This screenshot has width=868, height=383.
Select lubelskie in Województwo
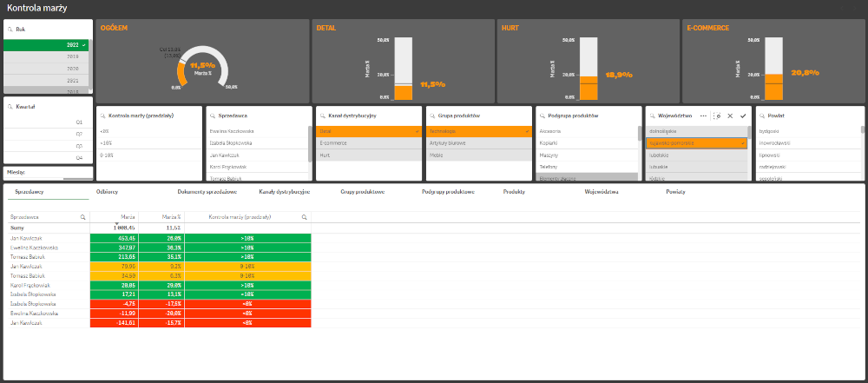[696, 155]
